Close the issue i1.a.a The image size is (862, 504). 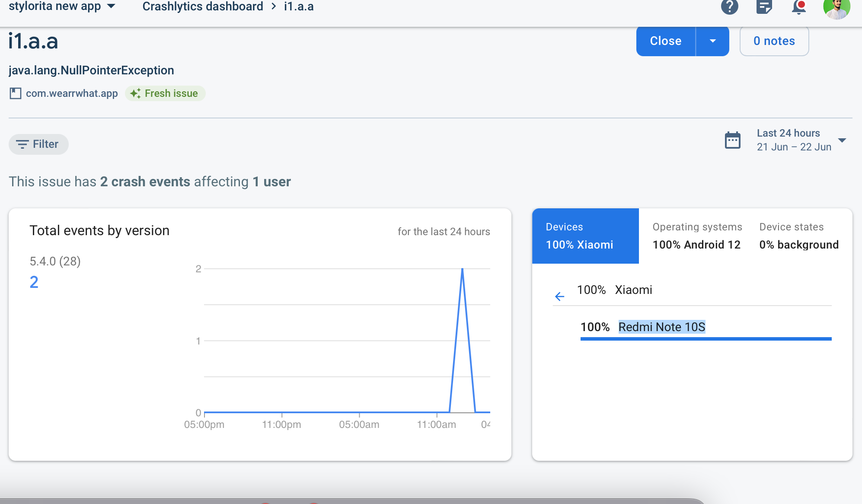(665, 41)
